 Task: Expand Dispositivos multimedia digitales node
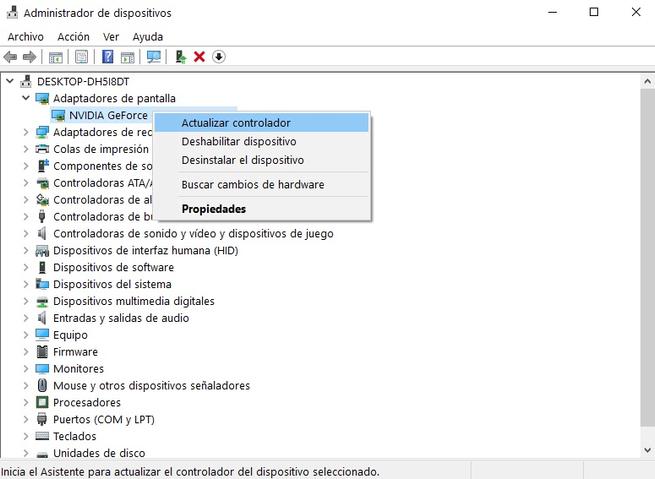click(26, 301)
